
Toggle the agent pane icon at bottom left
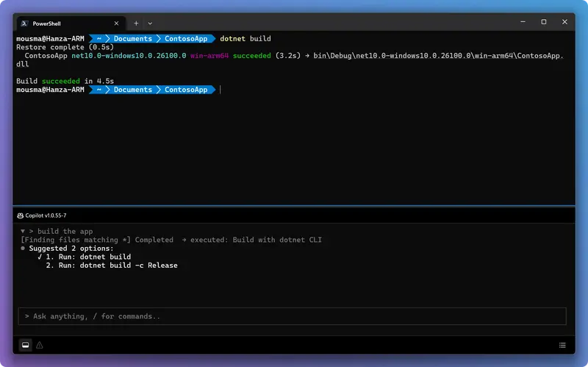(x=26, y=345)
